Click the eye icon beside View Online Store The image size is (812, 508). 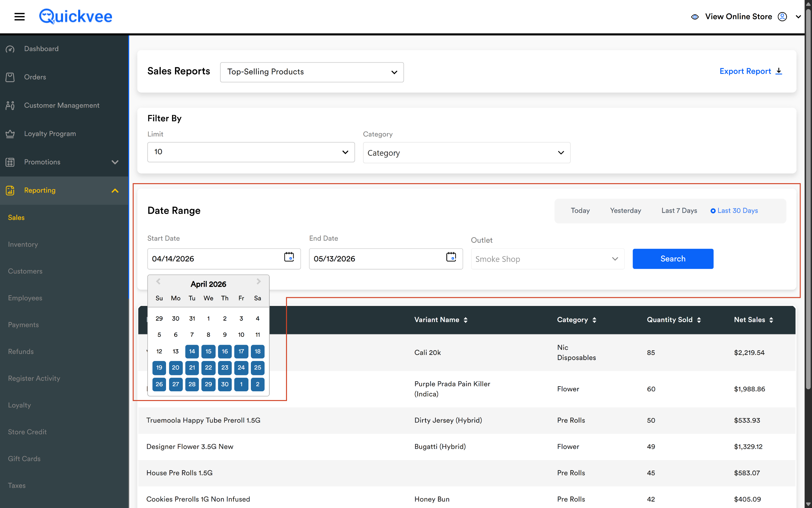(x=695, y=17)
